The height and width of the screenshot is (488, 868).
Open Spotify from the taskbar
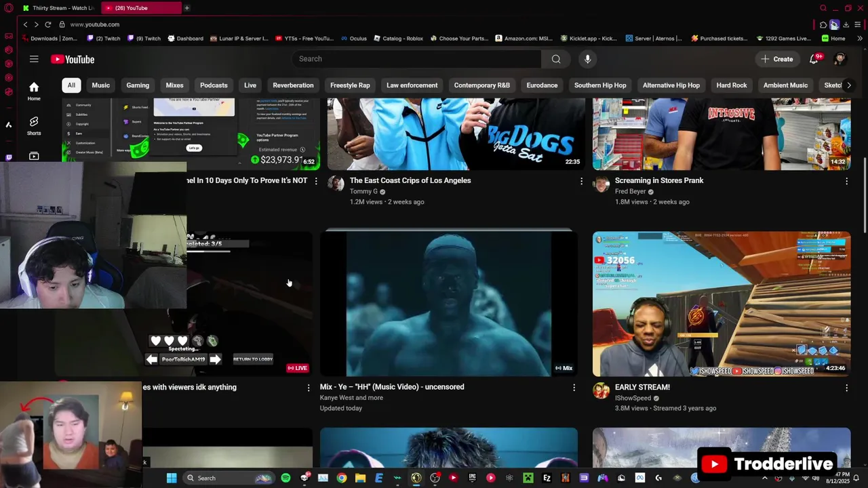tap(285, 478)
